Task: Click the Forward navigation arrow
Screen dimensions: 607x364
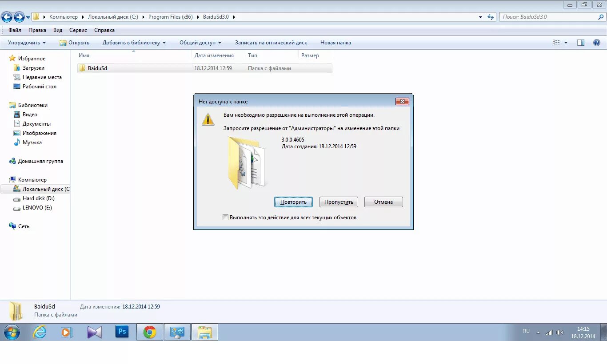Action: click(19, 17)
